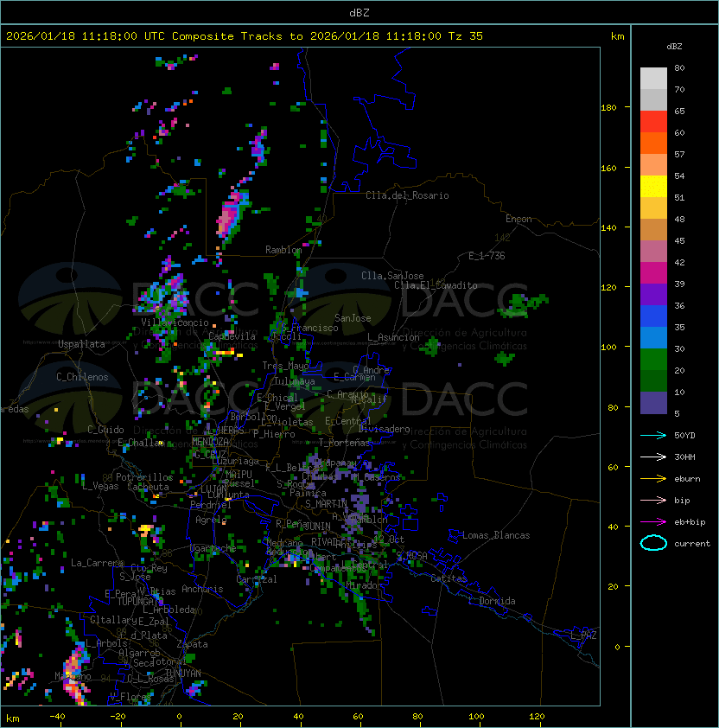
Task: Click the cyan 50YD arrow icon
Action: point(653,435)
